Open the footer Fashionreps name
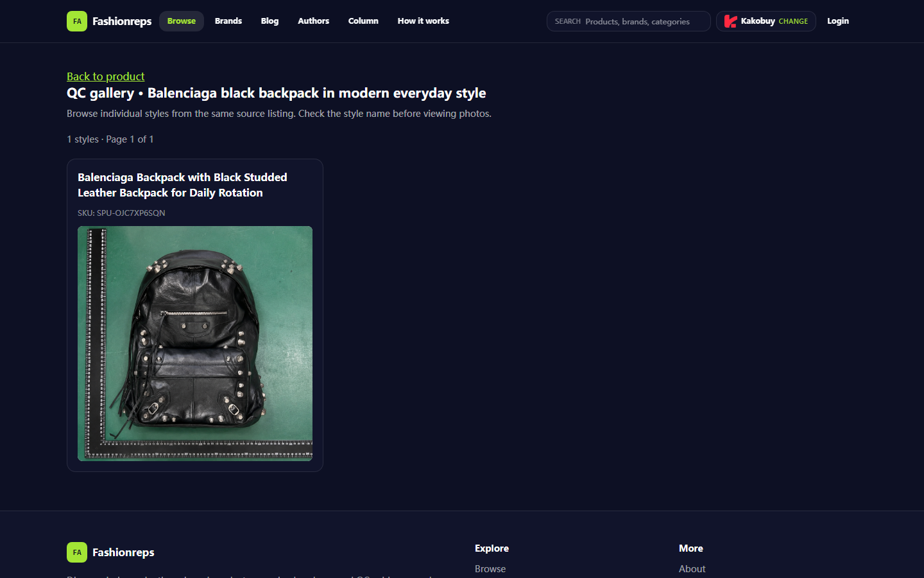Screen dimensions: 924x578 123,552
